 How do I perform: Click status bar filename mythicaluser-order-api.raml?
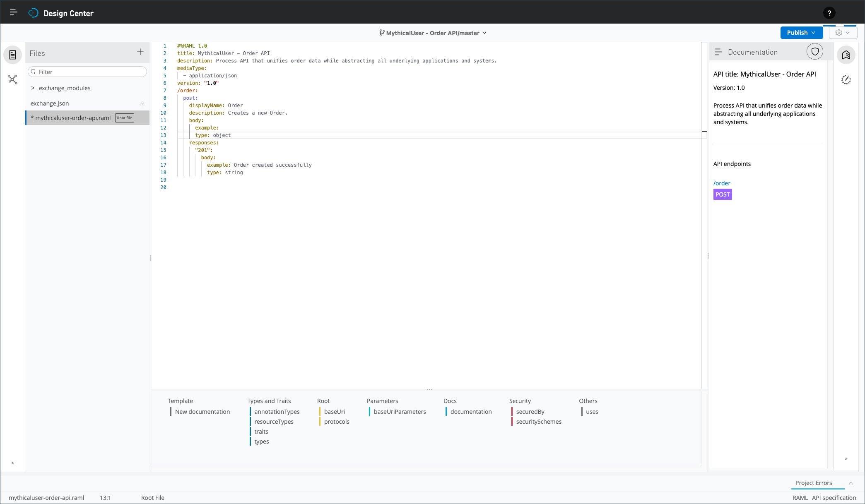pyautogui.click(x=46, y=498)
